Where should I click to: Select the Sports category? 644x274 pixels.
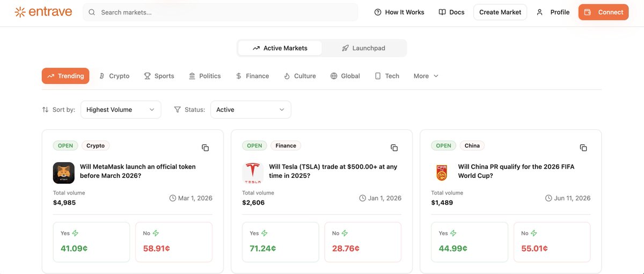(x=159, y=76)
